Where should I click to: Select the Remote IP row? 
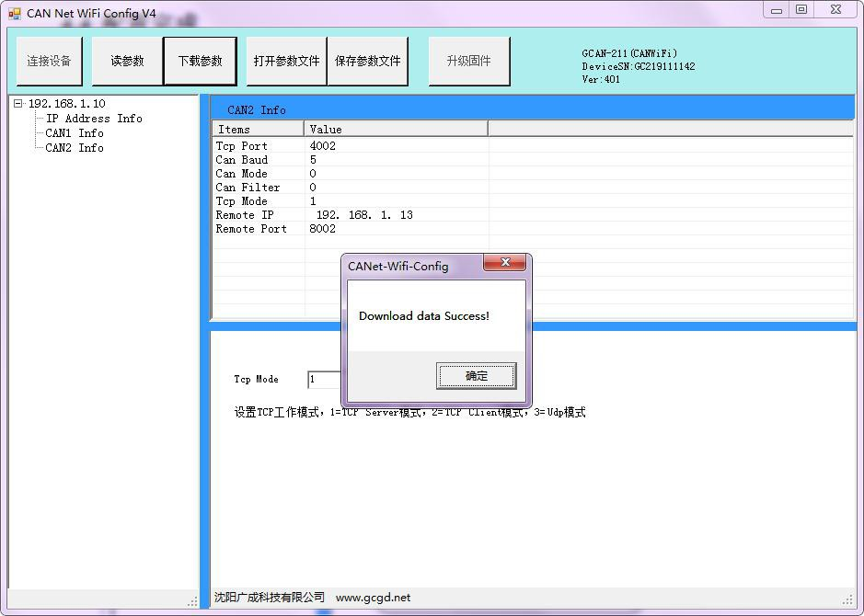click(245, 215)
